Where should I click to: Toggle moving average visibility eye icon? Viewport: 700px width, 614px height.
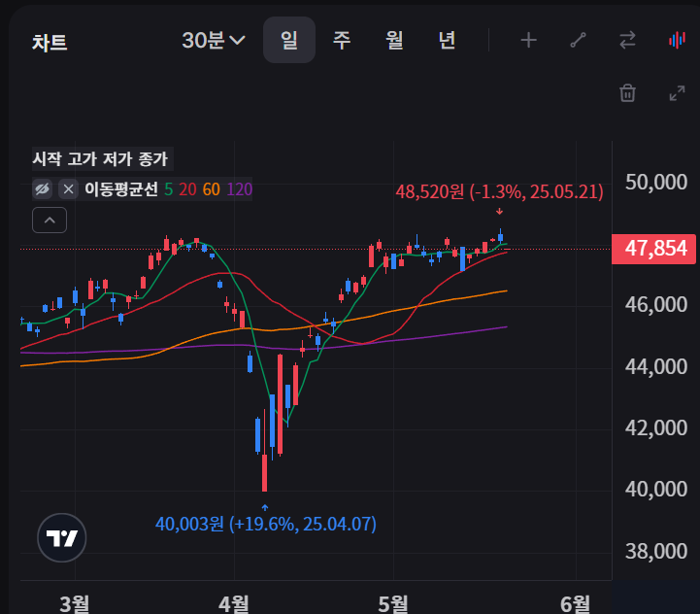point(43,189)
